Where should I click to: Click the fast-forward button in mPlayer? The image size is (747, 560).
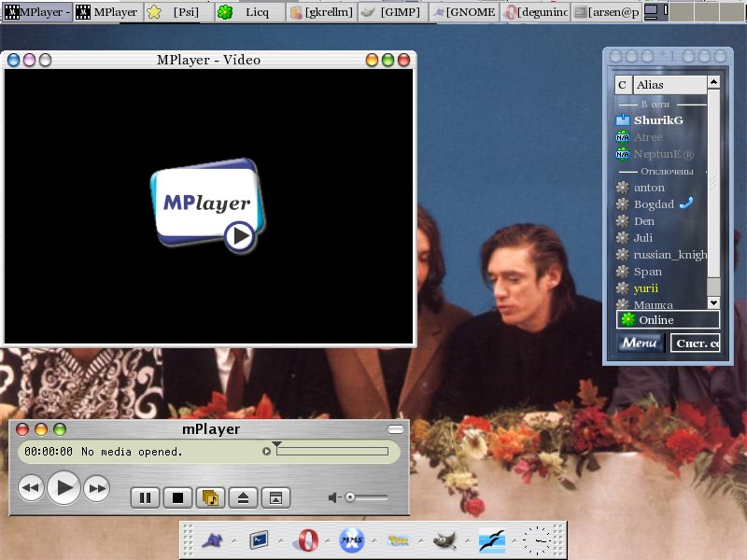tap(97, 488)
